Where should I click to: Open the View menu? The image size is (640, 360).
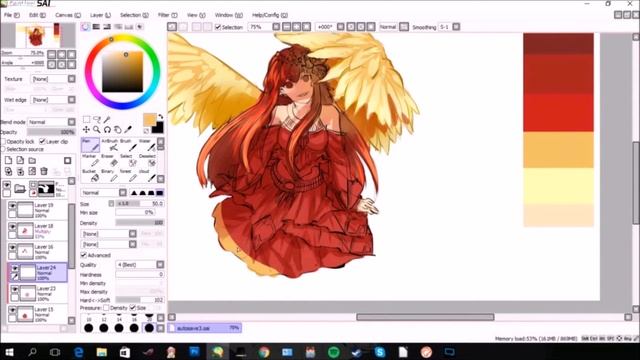point(196,15)
